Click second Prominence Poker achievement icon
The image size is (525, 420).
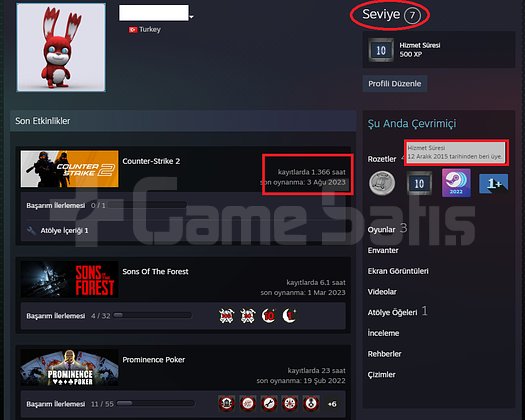tap(248, 404)
